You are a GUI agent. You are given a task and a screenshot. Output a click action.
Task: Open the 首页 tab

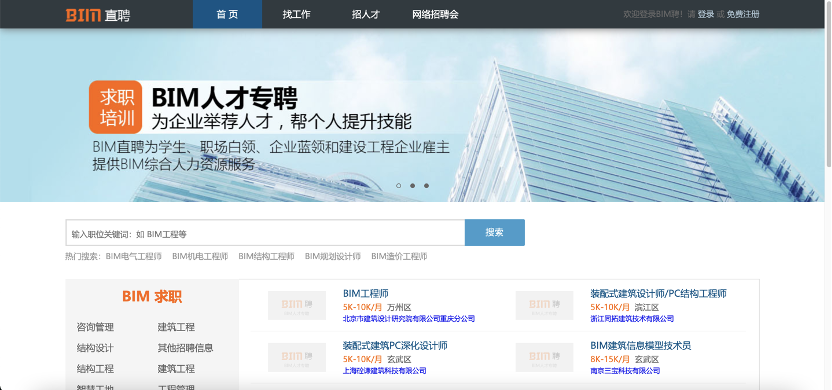[227, 14]
